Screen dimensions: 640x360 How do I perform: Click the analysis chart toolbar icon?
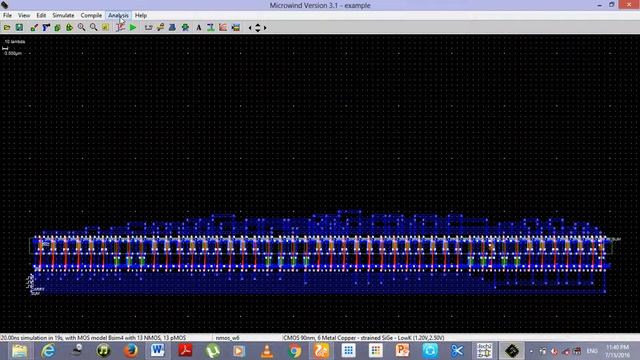(x=223, y=27)
